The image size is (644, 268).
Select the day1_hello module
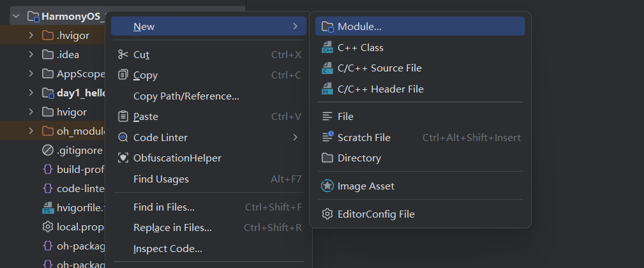click(x=52, y=93)
